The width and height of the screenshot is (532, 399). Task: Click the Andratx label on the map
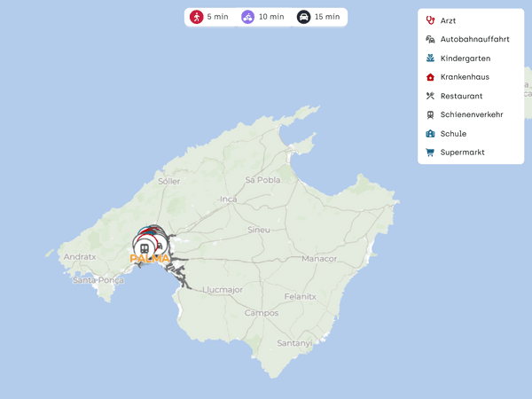click(x=79, y=257)
